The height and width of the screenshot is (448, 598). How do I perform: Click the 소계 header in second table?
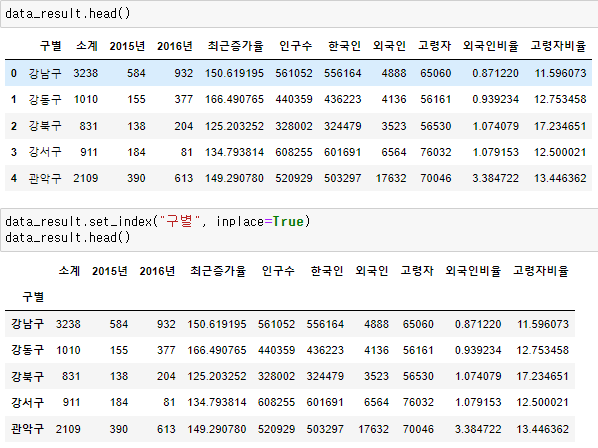(x=69, y=271)
